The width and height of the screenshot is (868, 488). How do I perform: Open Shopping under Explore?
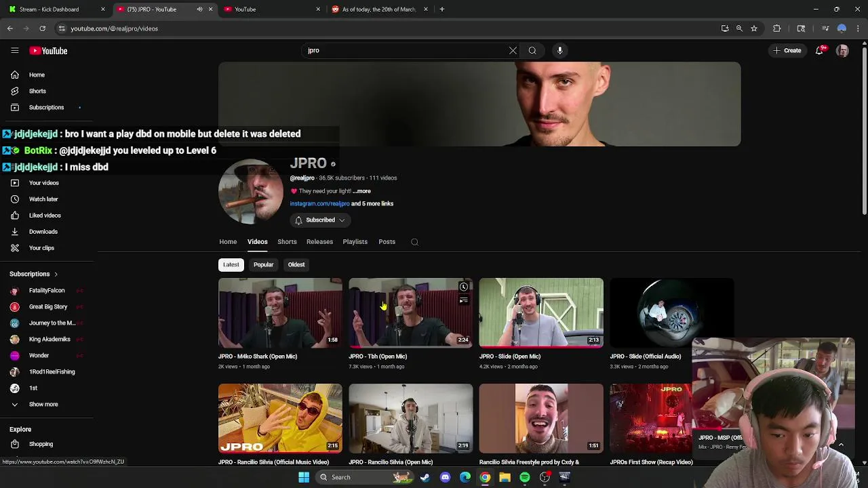[41, 445]
